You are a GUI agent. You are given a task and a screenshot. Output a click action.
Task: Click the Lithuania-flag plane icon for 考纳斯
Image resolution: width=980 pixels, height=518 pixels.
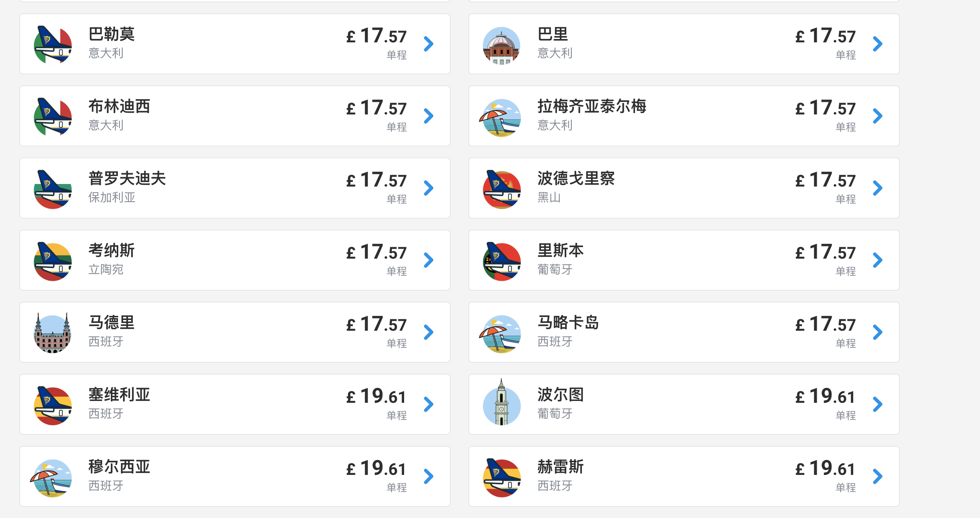[x=52, y=261]
